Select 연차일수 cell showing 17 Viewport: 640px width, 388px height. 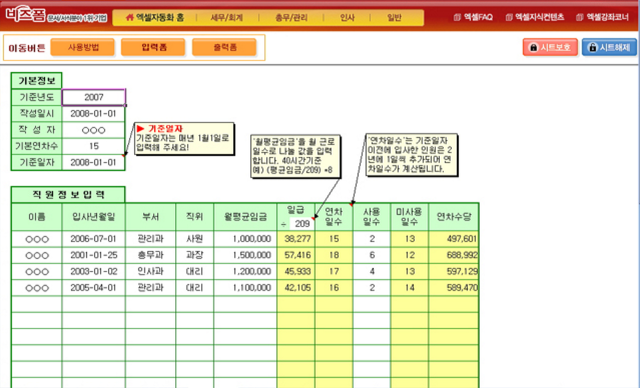(334, 271)
